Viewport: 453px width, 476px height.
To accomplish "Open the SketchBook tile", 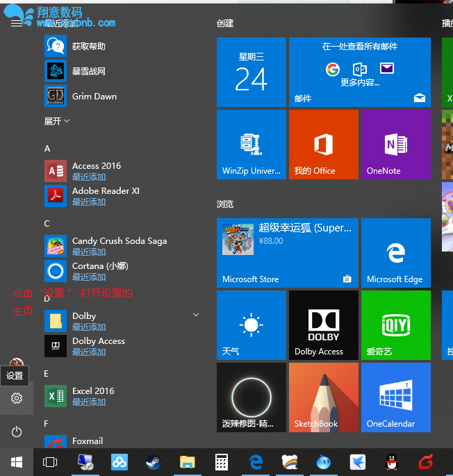I will coord(324,397).
